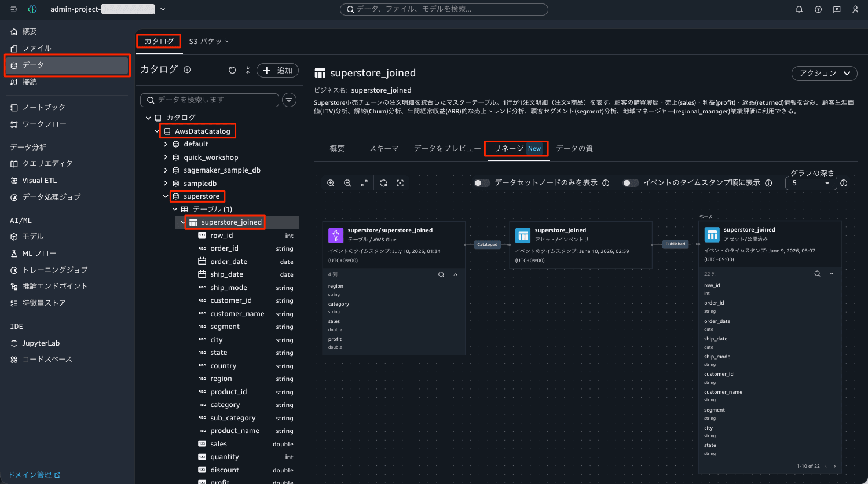The image size is (868, 484).
Task: Open the 概要 tab of the table
Action: tap(337, 149)
